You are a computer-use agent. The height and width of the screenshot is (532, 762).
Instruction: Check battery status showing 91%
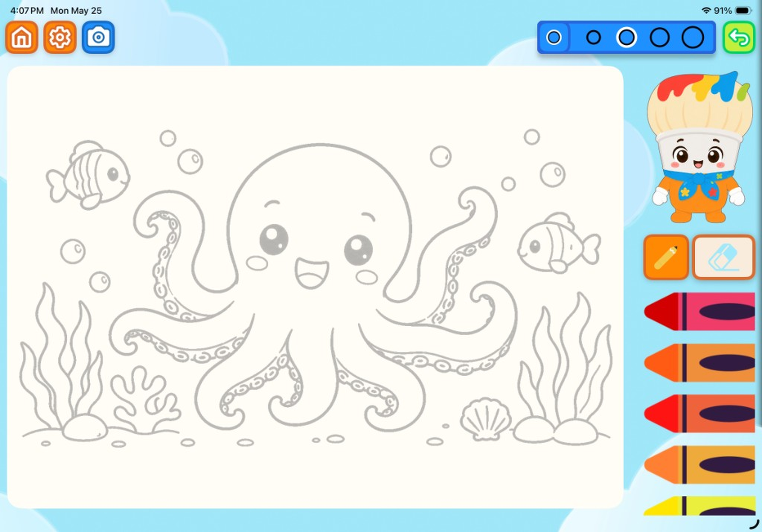click(732, 11)
